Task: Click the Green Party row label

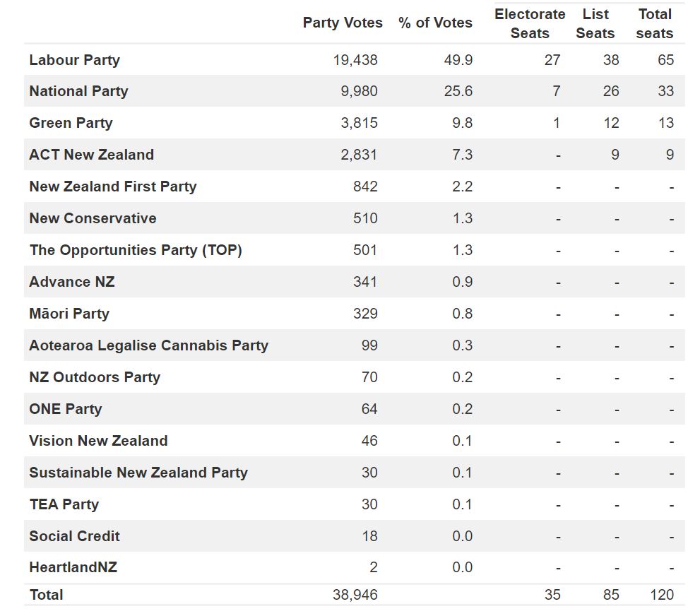Action: 71,123
